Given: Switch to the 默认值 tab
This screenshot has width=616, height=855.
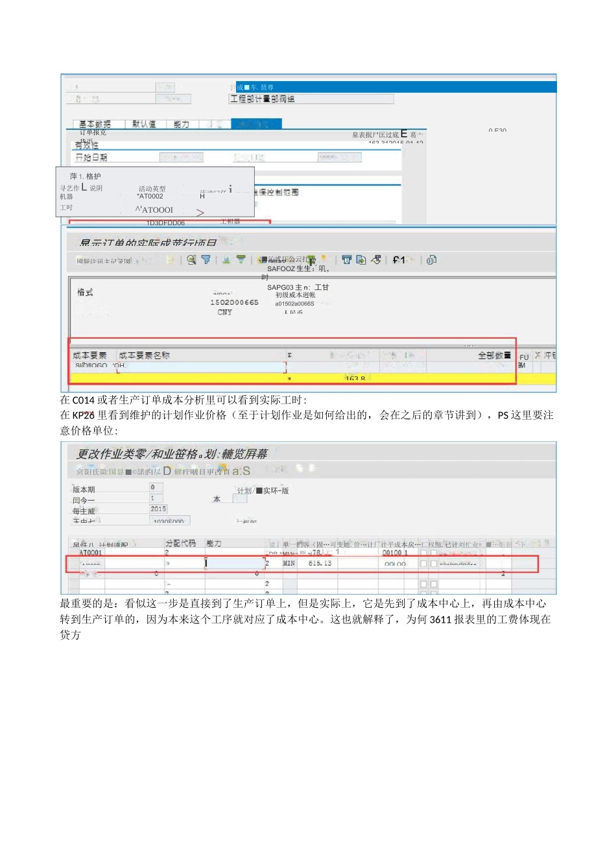Looking at the screenshot, I should pyautogui.click(x=144, y=123).
